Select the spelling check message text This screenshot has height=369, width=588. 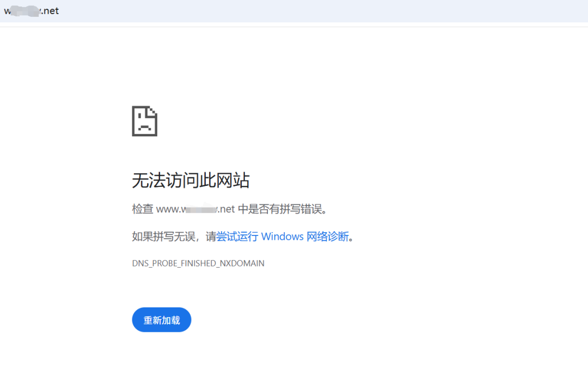[229, 209]
